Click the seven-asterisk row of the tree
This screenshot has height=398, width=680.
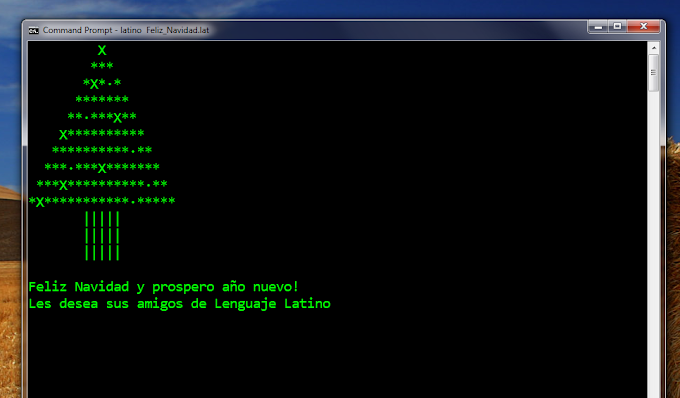click(x=102, y=100)
